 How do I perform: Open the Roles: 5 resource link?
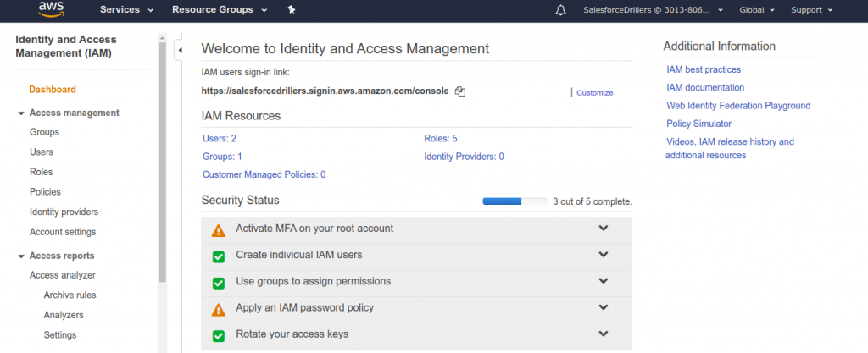[x=441, y=139]
